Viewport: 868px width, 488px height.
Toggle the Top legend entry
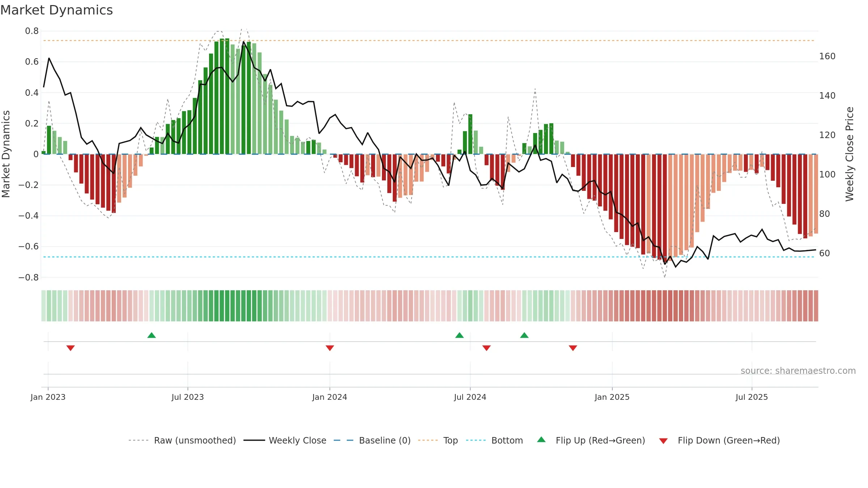438,440
